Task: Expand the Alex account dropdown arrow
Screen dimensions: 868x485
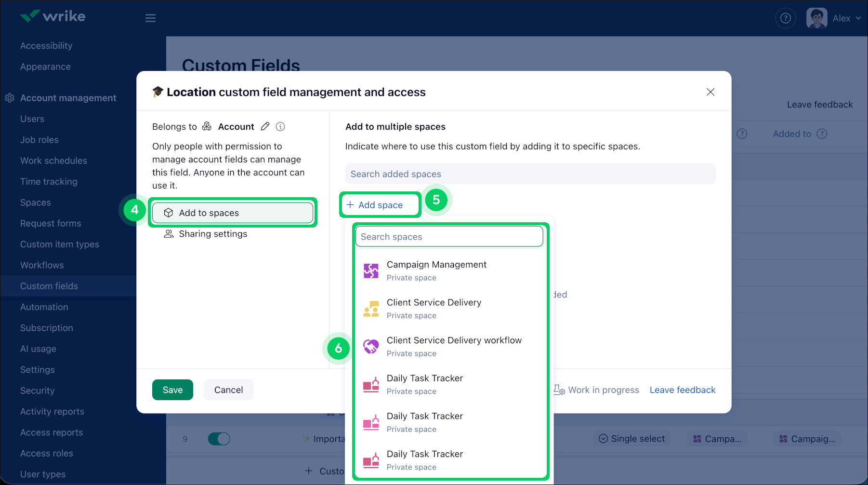Action: 858,18
